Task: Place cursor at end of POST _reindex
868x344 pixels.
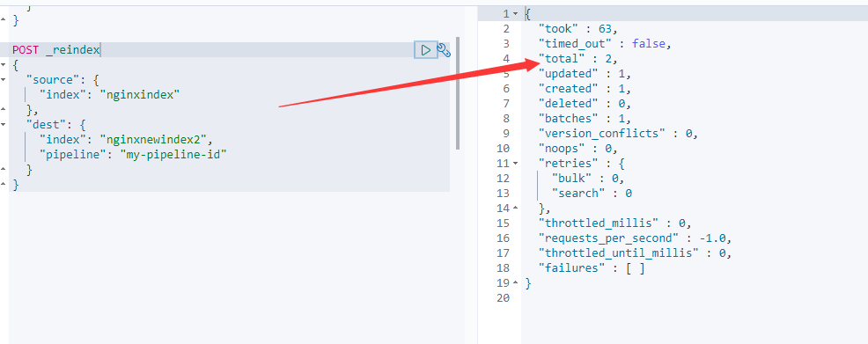Action: 100,50
